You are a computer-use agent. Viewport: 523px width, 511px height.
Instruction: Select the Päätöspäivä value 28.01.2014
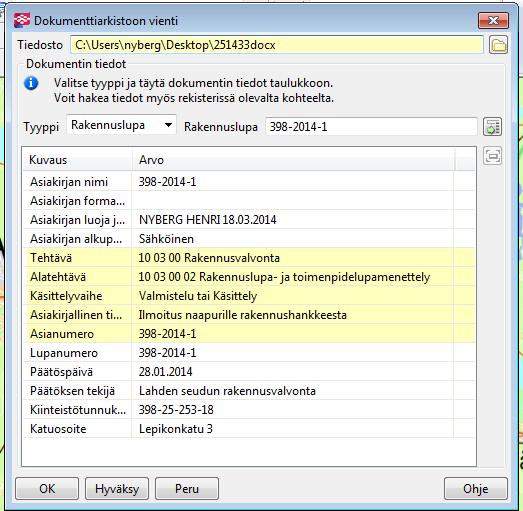click(165, 372)
